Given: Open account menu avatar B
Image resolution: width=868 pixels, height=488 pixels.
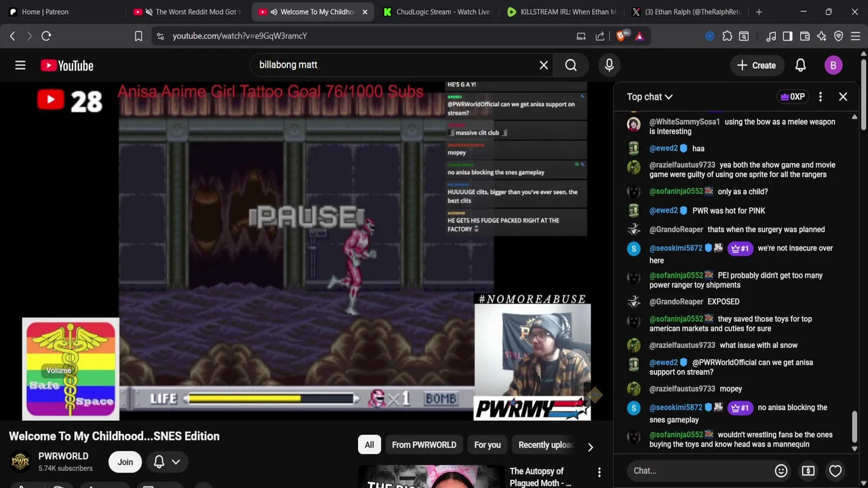Looking at the screenshot, I should 833,65.
